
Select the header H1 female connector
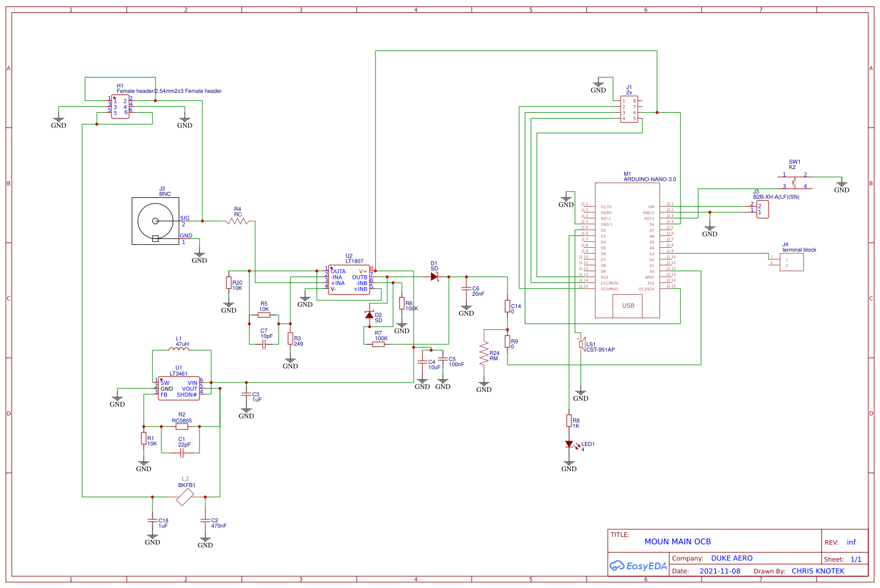coord(120,107)
